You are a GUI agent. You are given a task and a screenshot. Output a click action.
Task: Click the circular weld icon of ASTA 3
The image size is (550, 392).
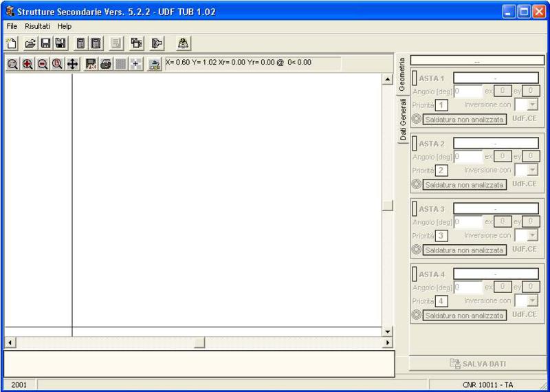pos(417,250)
